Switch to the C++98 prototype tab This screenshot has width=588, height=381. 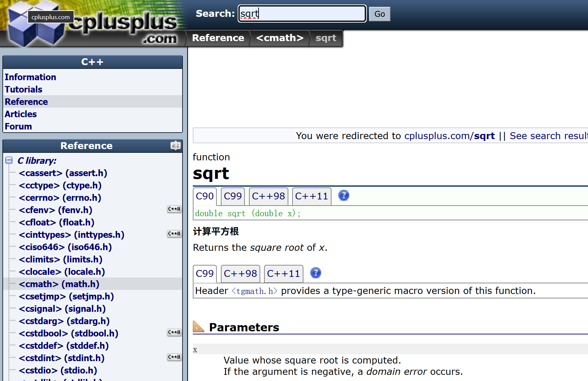268,196
